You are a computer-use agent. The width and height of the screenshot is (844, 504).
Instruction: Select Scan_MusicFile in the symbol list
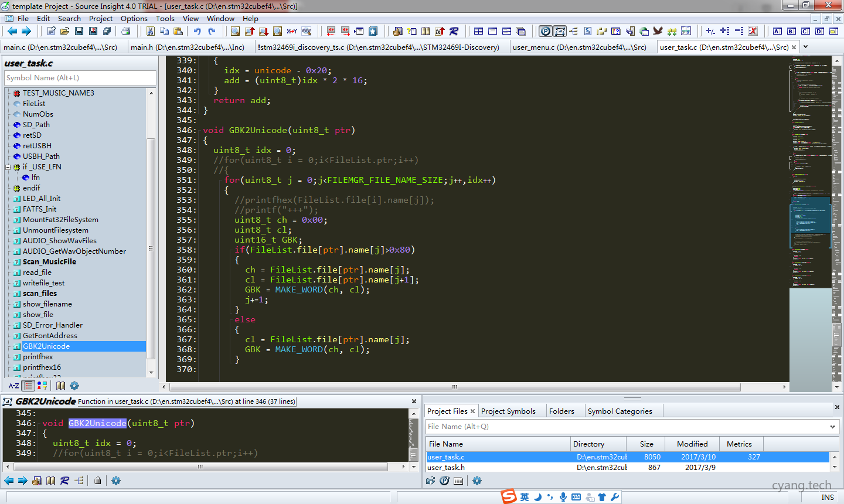point(49,262)
